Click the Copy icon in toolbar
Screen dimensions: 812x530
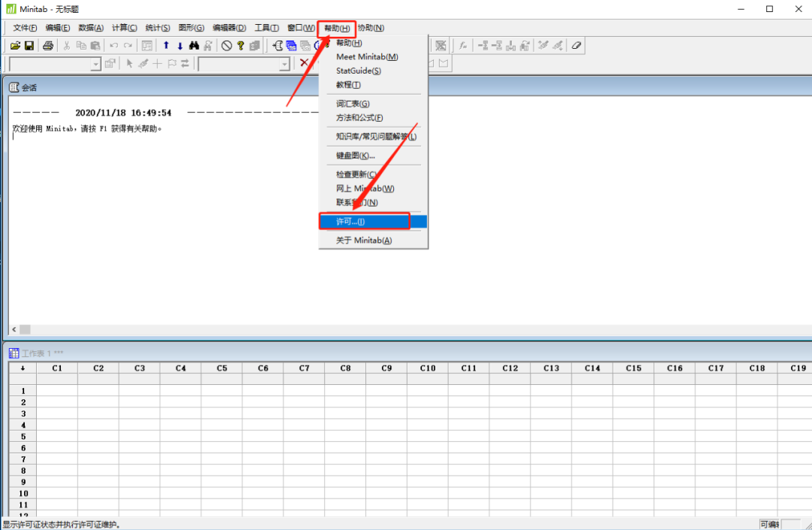[x=80, y=46]
